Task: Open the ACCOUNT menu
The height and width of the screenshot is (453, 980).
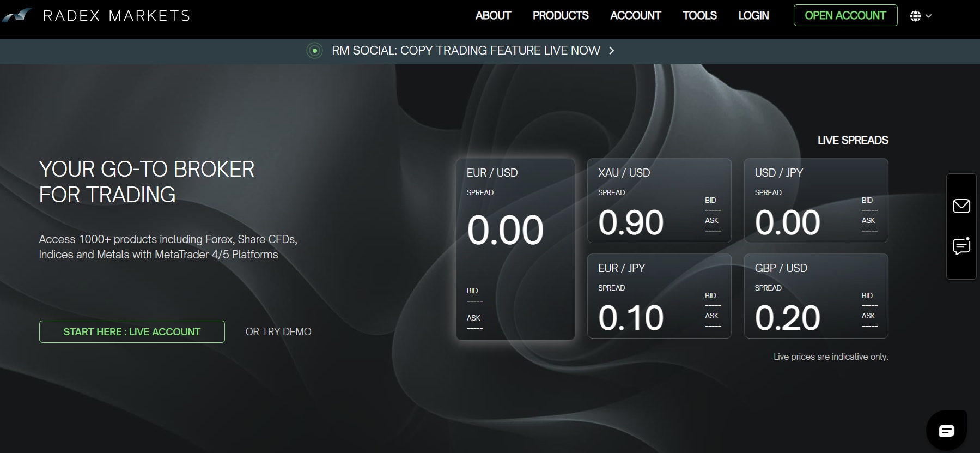Action: (635, 16)
